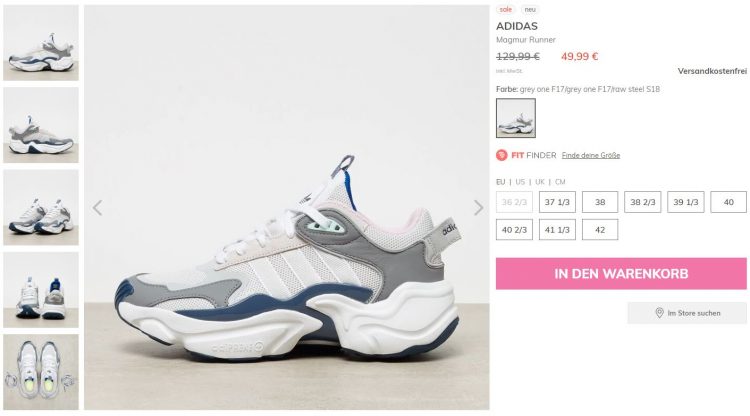Screen dimensions: 750x416
Task: Switch size chart to CM
Action: 560,182
